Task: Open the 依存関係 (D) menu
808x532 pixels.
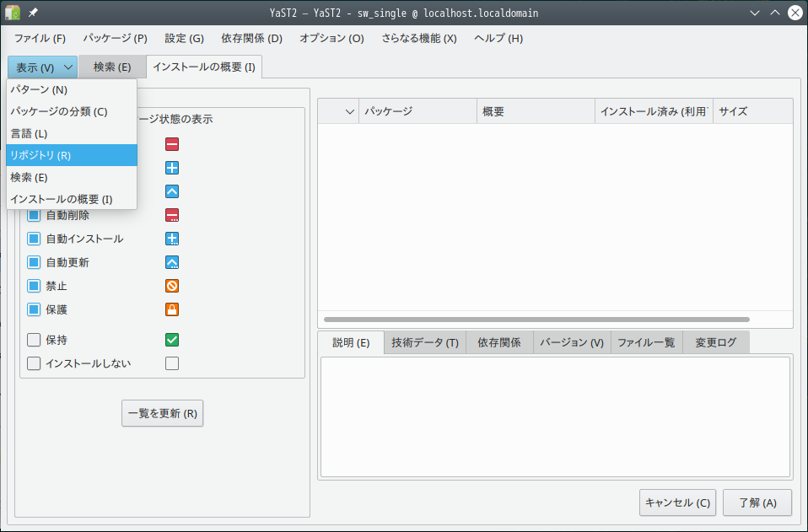Action: tap(252, 38)
